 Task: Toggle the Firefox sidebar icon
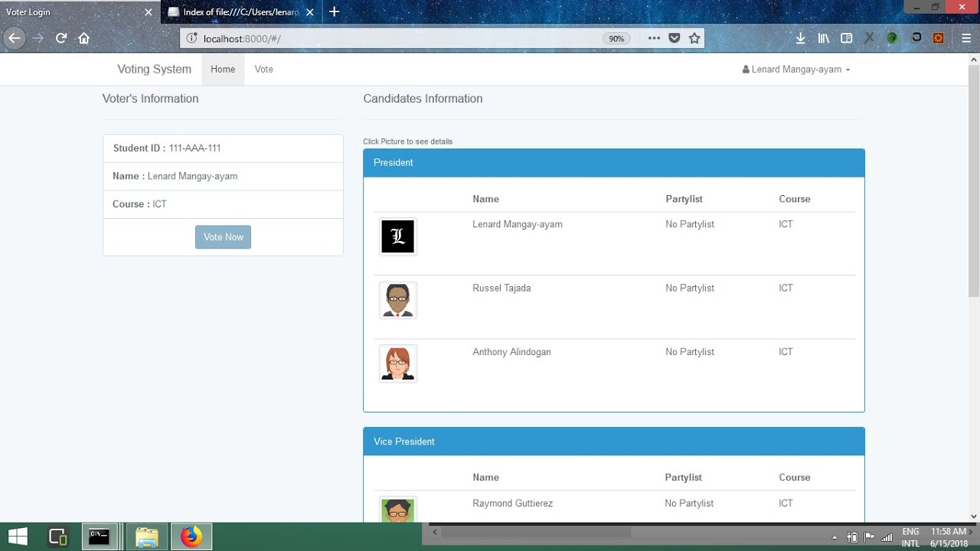coord(846,38)
